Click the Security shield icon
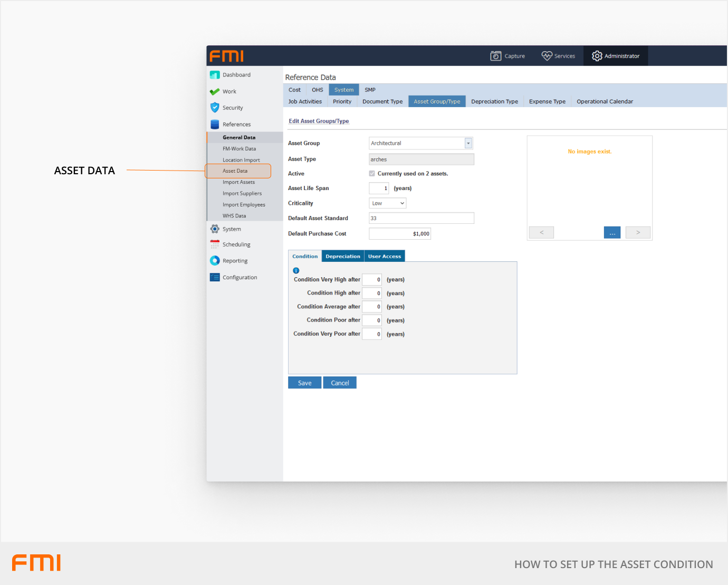 point(215,108)
